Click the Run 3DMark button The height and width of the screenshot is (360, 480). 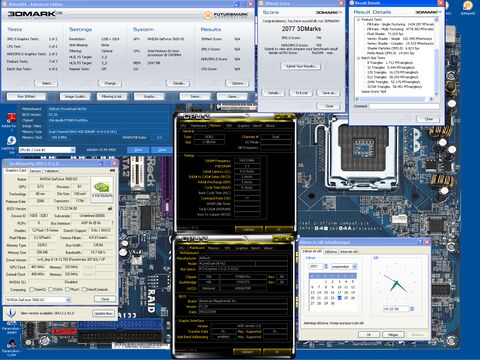tap(26, 96)
